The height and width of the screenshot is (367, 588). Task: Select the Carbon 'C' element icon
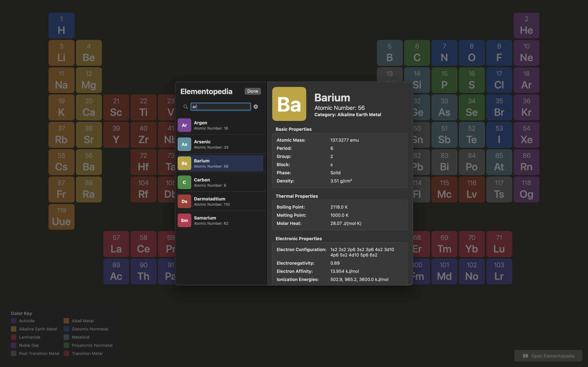pyautogui.click(x=184, y=182)
